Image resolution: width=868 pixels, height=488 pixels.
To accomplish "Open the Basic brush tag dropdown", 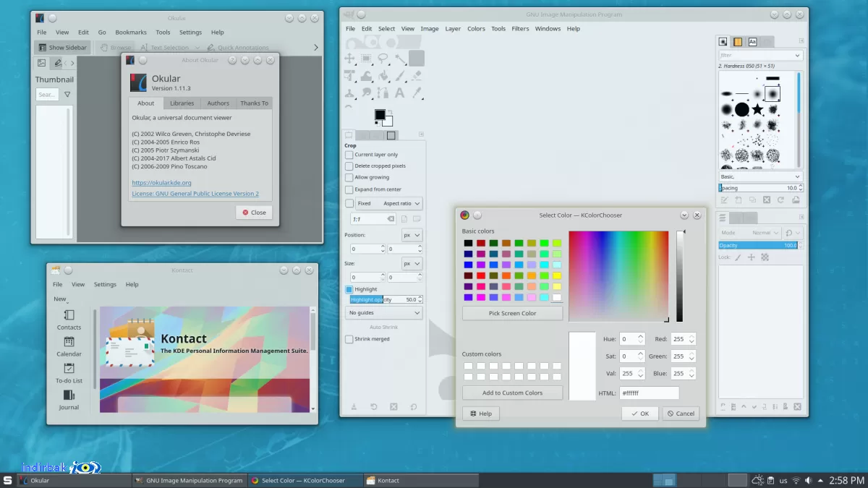I will click(x=760, y=176).
